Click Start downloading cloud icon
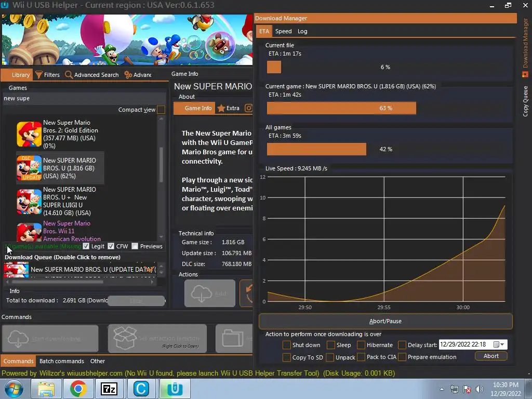The width and height of the screenshot is (532, 399). 18,339
